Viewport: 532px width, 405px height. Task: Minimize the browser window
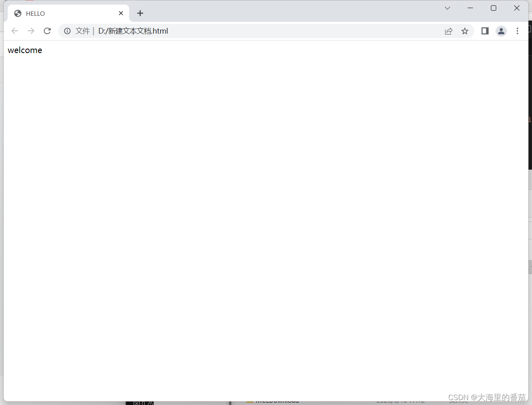coord(470,8)
